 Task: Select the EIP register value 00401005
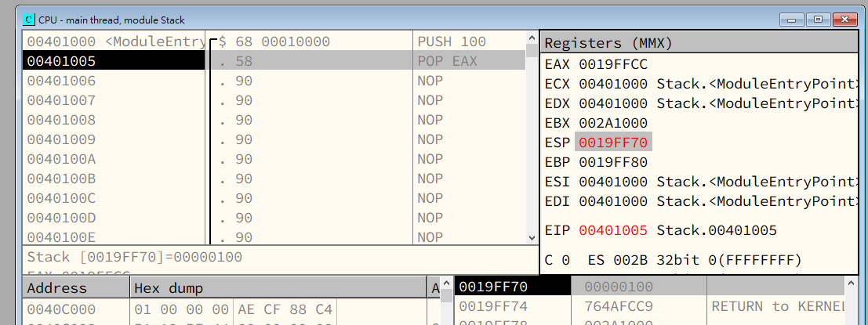tap(613, 230)
